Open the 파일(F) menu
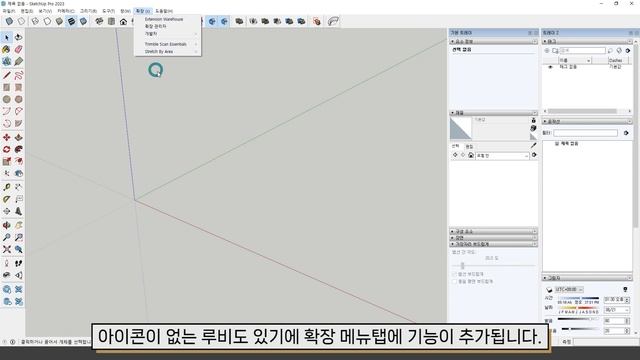 tap(9, 11)
